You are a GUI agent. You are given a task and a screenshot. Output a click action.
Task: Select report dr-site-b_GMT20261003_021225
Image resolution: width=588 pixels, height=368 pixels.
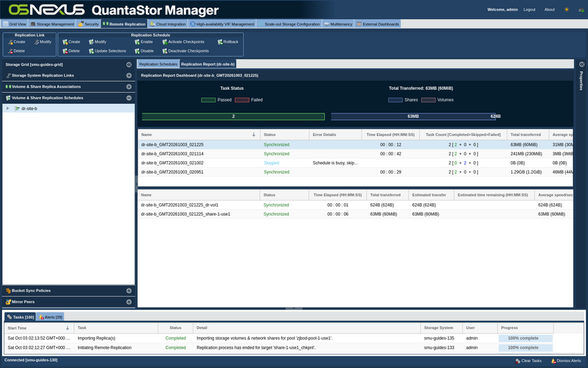(x=355, y=144)
